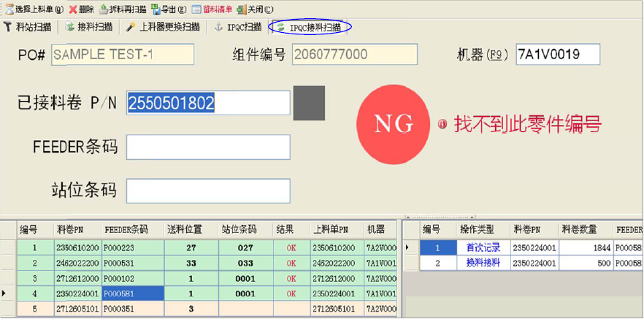The image size is (644, 319).
Task: Switch to the 接料扫描 tab
Action: coord(89,27)
